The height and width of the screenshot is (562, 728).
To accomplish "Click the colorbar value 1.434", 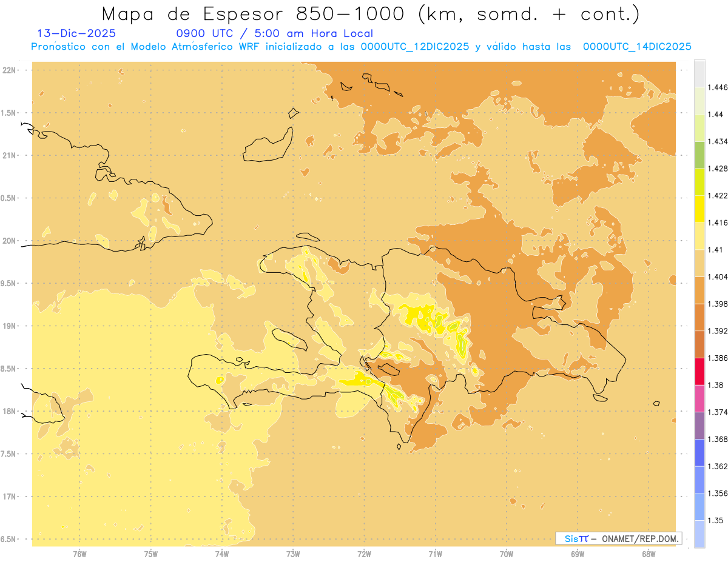I will [718, 141].
